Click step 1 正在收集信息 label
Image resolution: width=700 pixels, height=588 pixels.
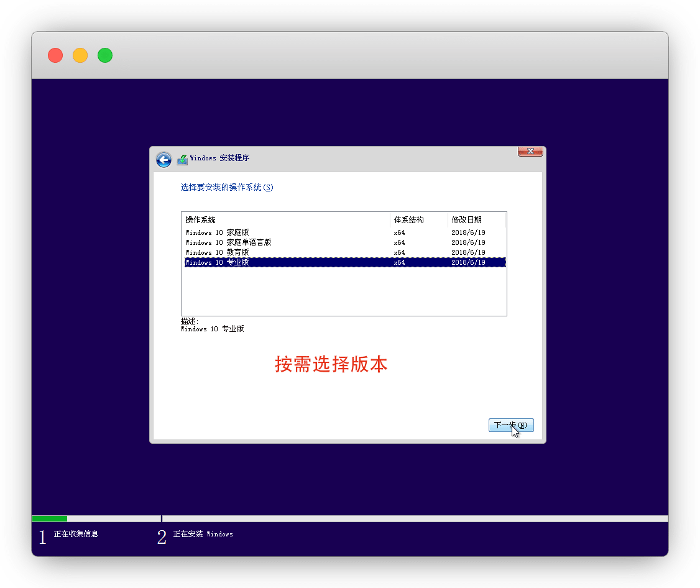pos(76,534)
